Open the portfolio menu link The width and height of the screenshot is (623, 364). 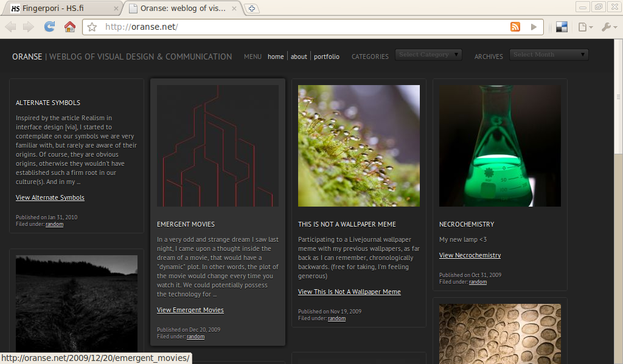pyautogui.click(x=327, y=57)
